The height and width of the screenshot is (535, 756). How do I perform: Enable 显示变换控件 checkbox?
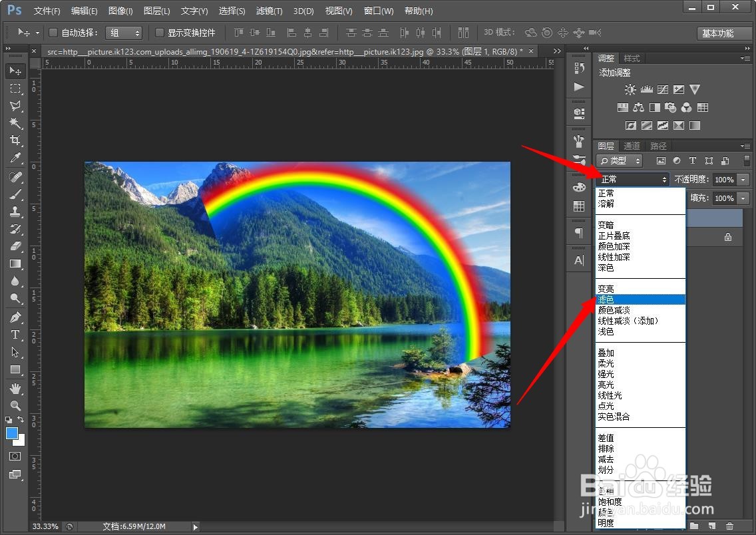[160, 33]
